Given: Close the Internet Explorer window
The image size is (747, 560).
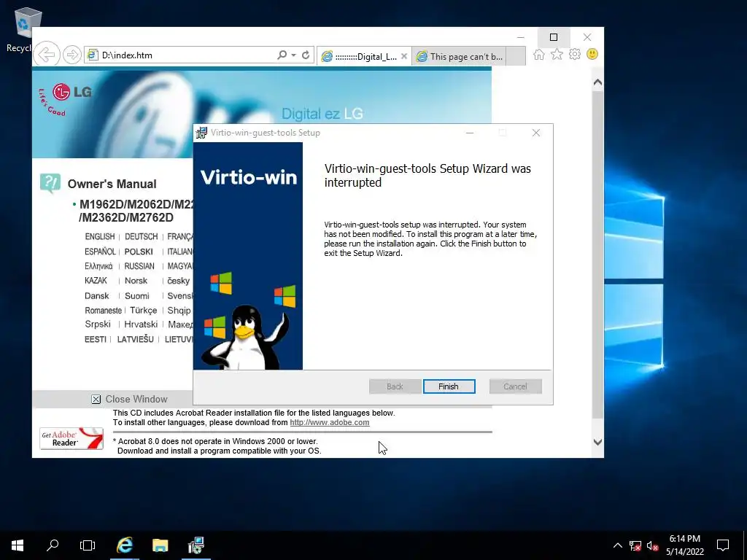Looking at the screenshot, I should click(x=587, y=37).
